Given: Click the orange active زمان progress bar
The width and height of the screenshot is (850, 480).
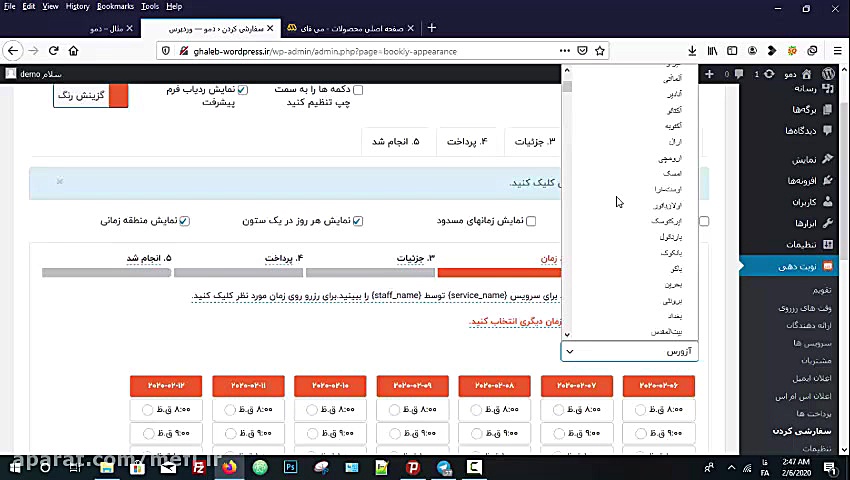Looking at the screenshot, I should pos(499,273).
